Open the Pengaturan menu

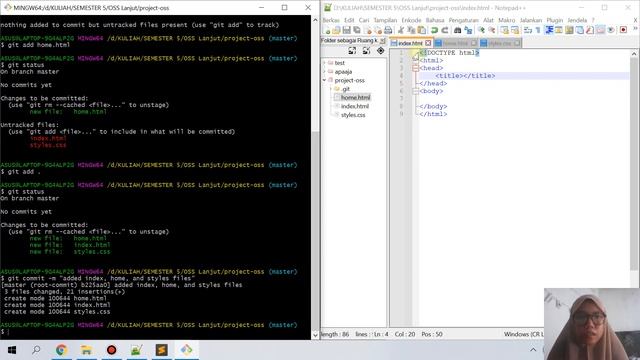point(464,20)
